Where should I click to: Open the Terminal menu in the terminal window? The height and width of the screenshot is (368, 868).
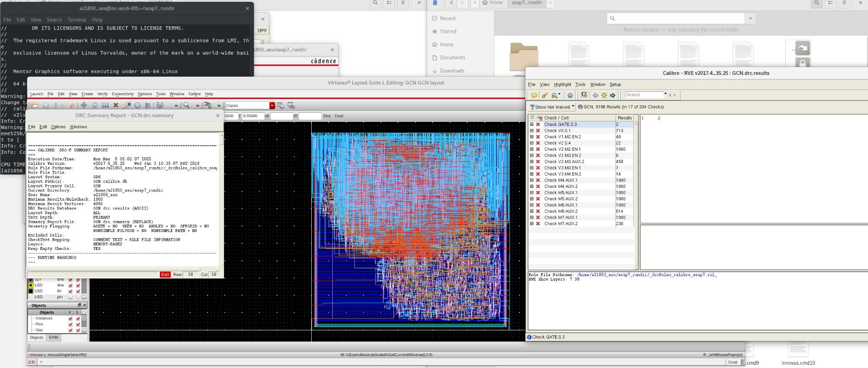click(77, 20)
